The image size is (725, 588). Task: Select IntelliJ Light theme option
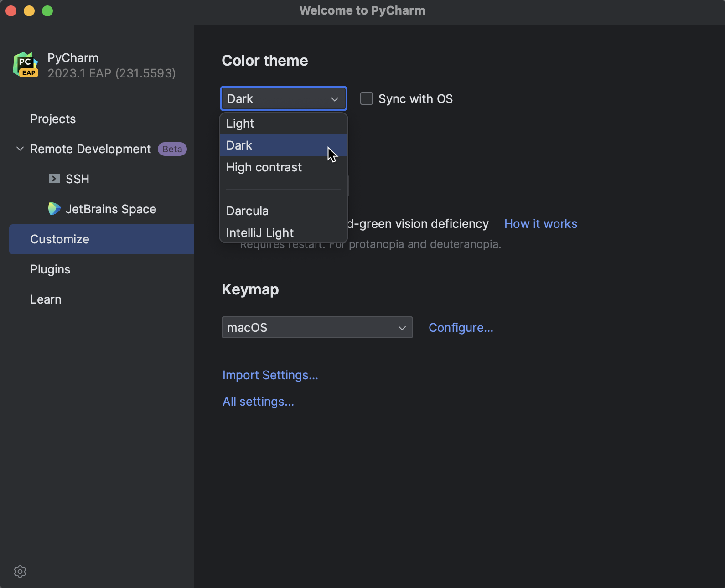[x=284, y=233]
